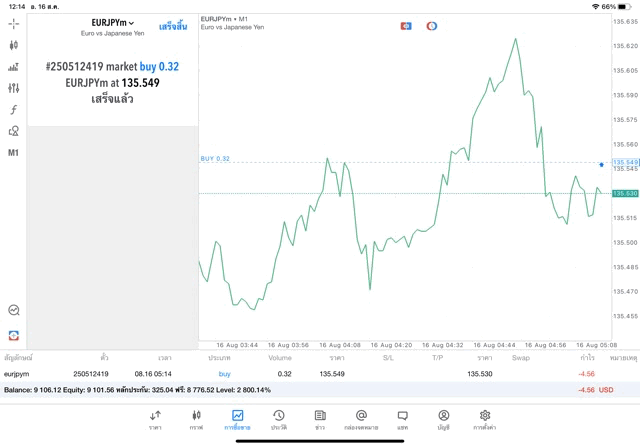Change the M1 timeframe selector
The height and width of the screenshot is (447, 640).
tap(13, 153)
